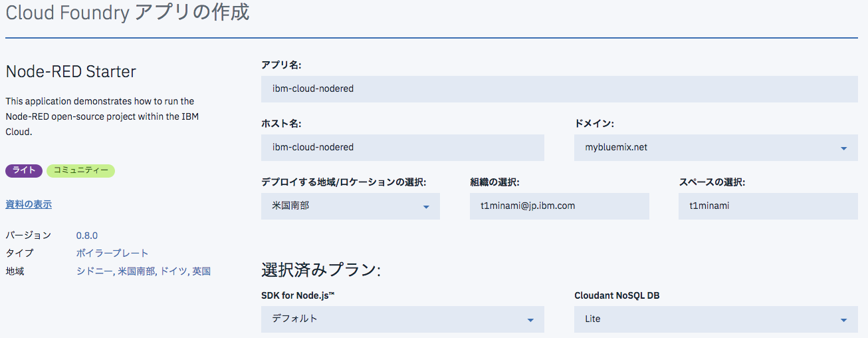Expand the SDK for Node.js plan dropdown

point(403,319)
